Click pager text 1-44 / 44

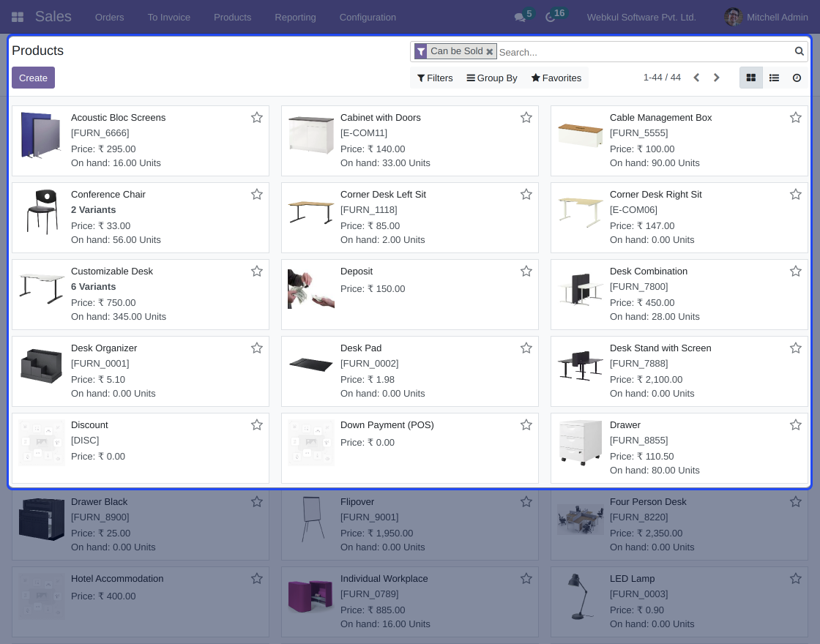click(x=662, y=78)
